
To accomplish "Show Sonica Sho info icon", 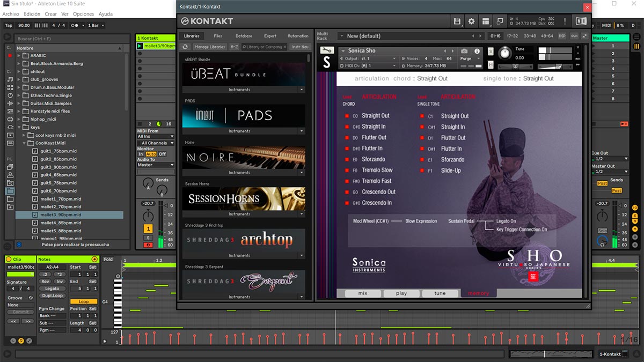I will coord(477,51).
